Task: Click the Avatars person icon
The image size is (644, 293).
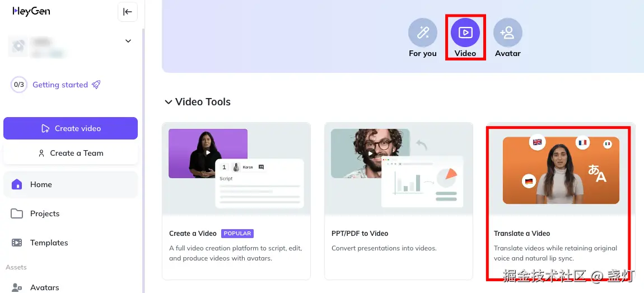Action: pyautogui.click(x=17, y=287)
